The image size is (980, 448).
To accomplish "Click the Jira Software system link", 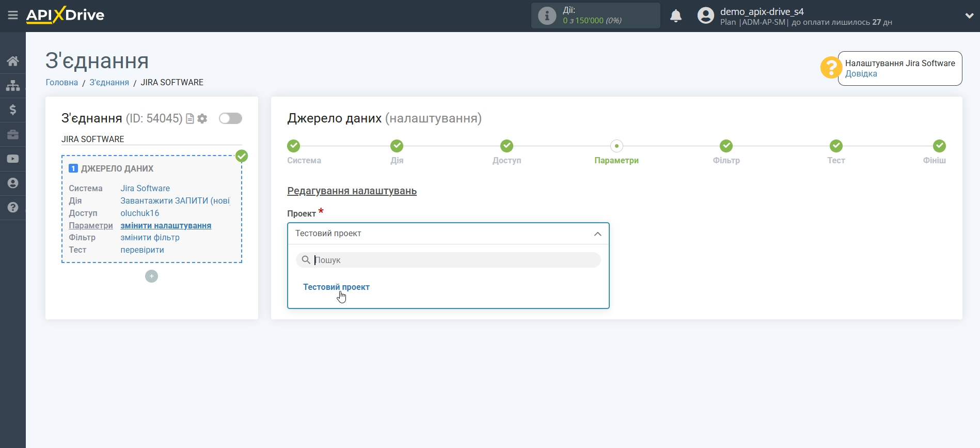I will pos(145,188).
